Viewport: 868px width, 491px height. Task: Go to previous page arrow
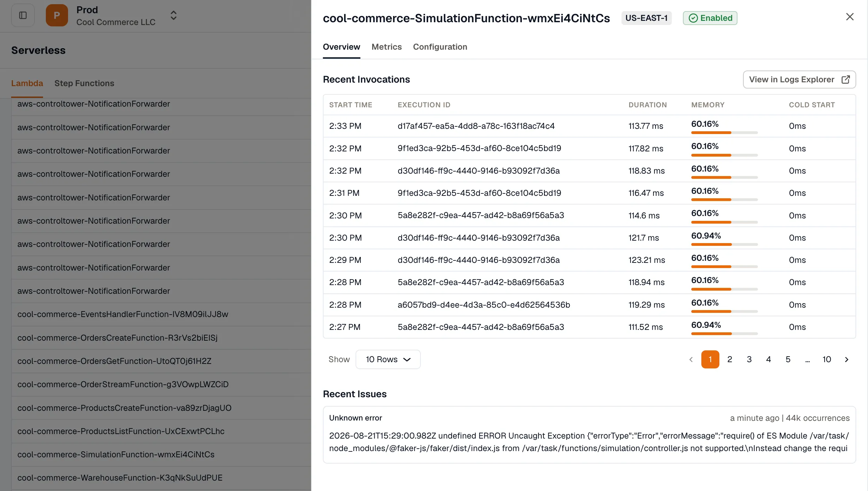click(691, 359)
